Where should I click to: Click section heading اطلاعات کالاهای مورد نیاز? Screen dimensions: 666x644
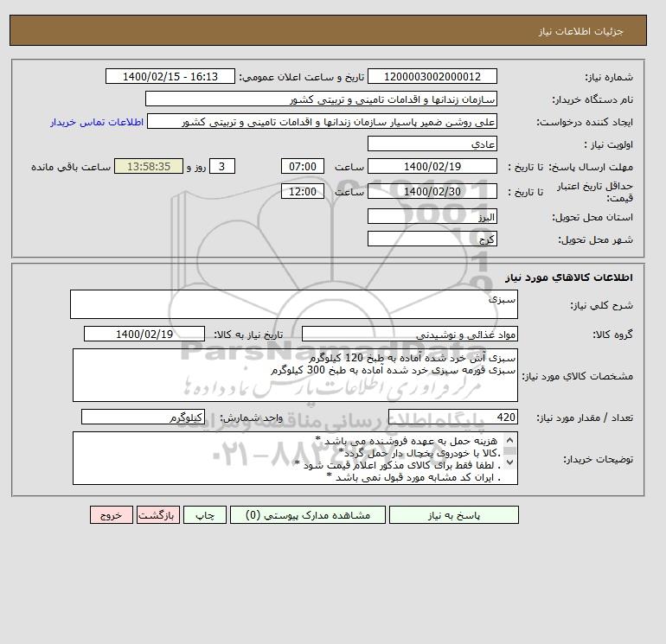pos(569,277)
